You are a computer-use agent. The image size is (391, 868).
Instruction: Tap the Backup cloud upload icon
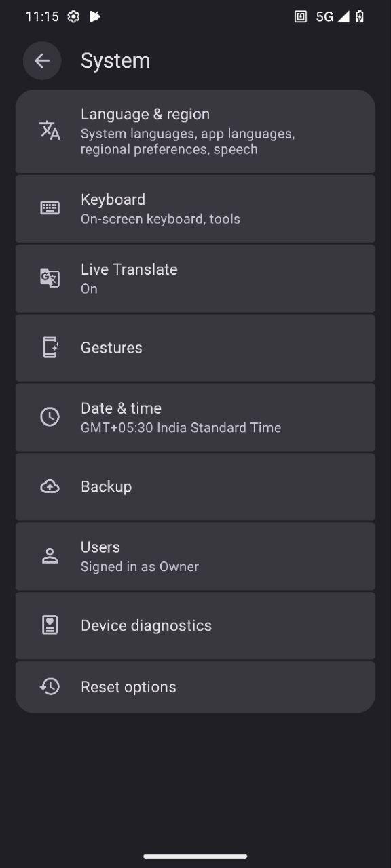coord(50,486)
